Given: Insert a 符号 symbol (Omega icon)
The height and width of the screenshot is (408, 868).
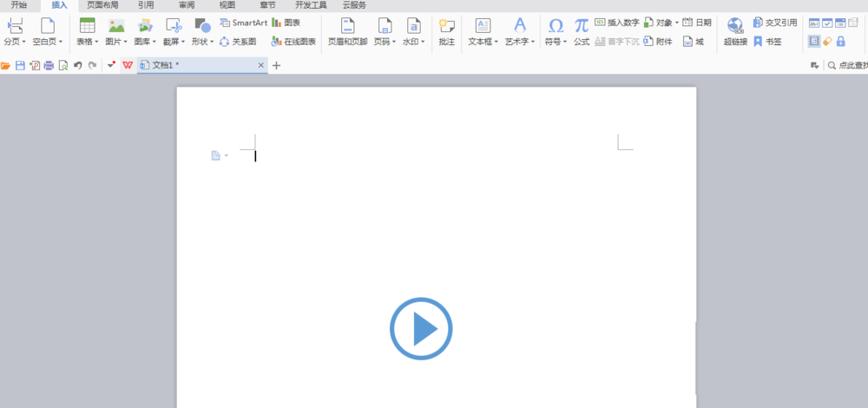Looking at the screenshot, I should (556, 26).
